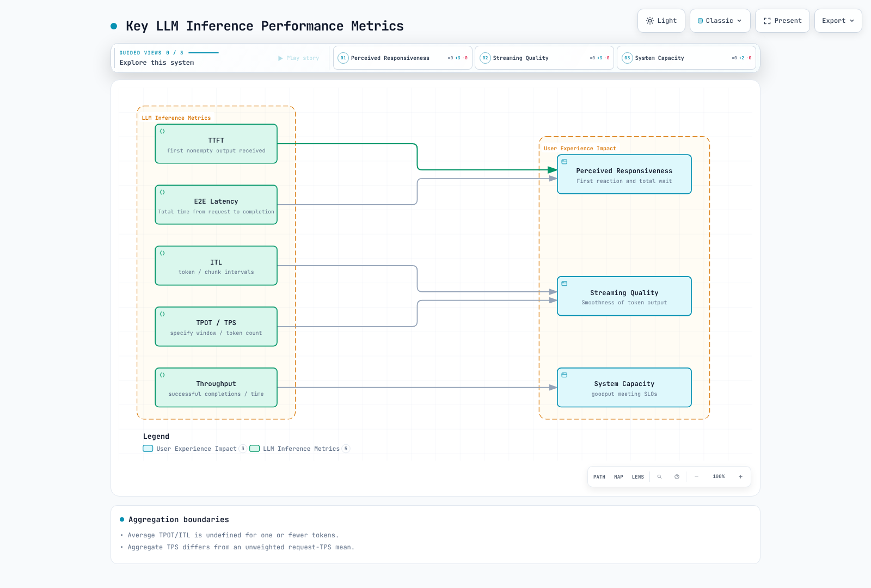Image resolution: width=871 pixels, height=588 pixels.
Task: Select the TTFT metric node
Action: coord(216,144)
